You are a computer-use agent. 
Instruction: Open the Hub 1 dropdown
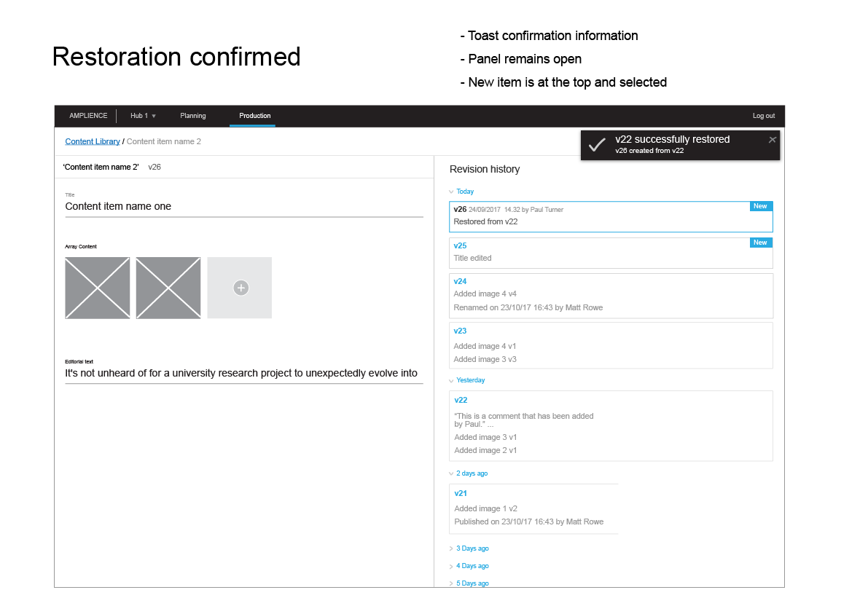click(x=143, y=116)
